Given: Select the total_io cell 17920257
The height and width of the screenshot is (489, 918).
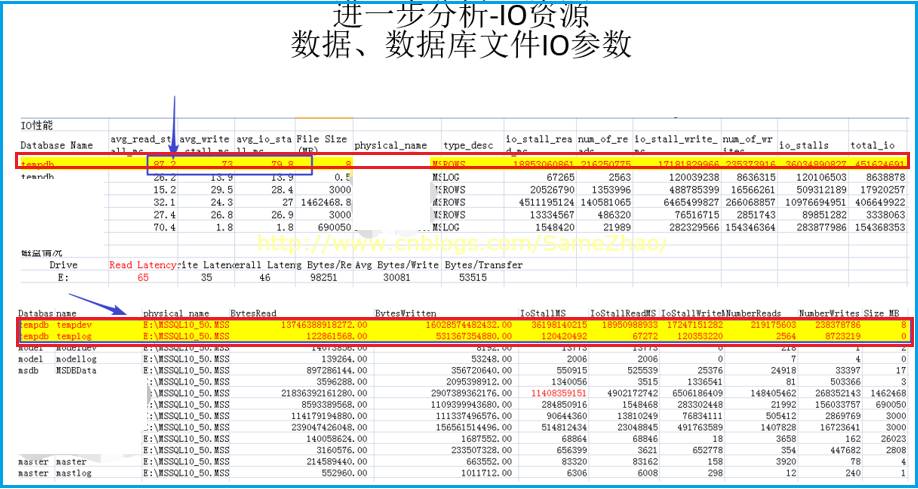Looking at the screenshot, I should click(x=883, y=190).
